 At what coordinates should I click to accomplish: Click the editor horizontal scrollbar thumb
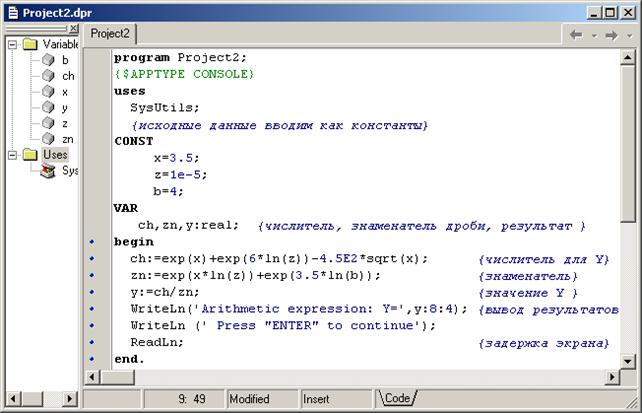[x=118, y=377]
